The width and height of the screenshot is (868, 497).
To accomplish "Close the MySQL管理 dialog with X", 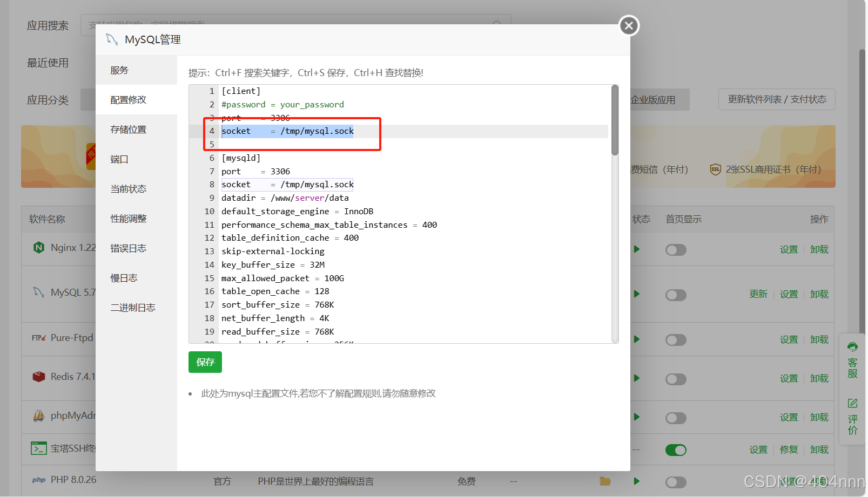I will pos(629,25).
